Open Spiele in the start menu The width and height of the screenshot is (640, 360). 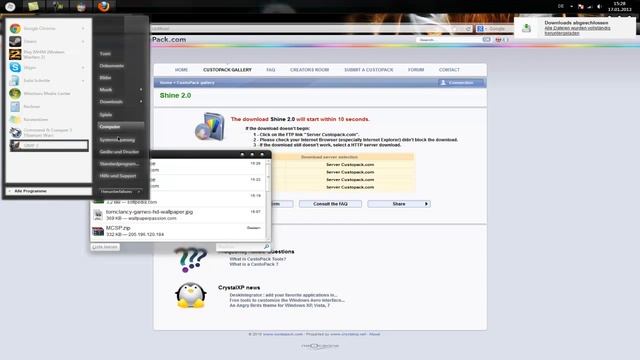106,115
